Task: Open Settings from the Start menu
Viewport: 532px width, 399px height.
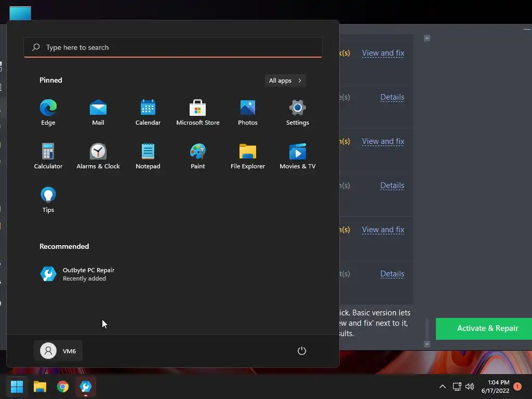Action: tap(298, 113)
